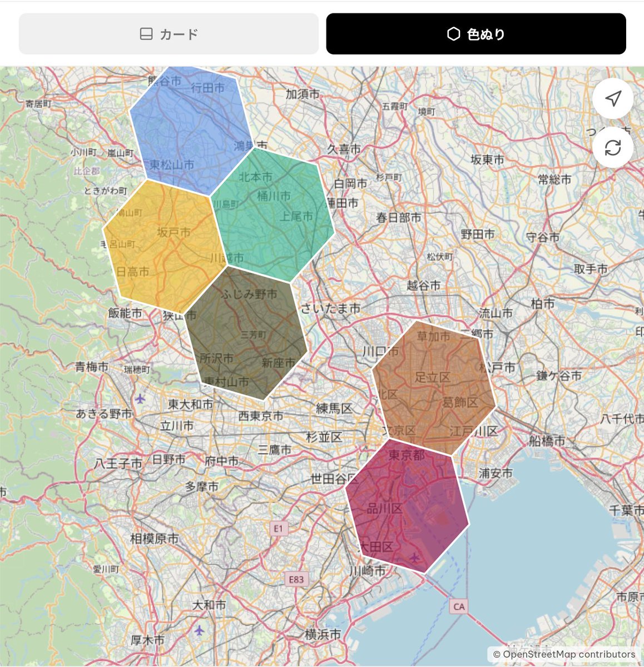644x667 pixels.
Task: Click the 府中市 map label
Action: coord(221,461)
